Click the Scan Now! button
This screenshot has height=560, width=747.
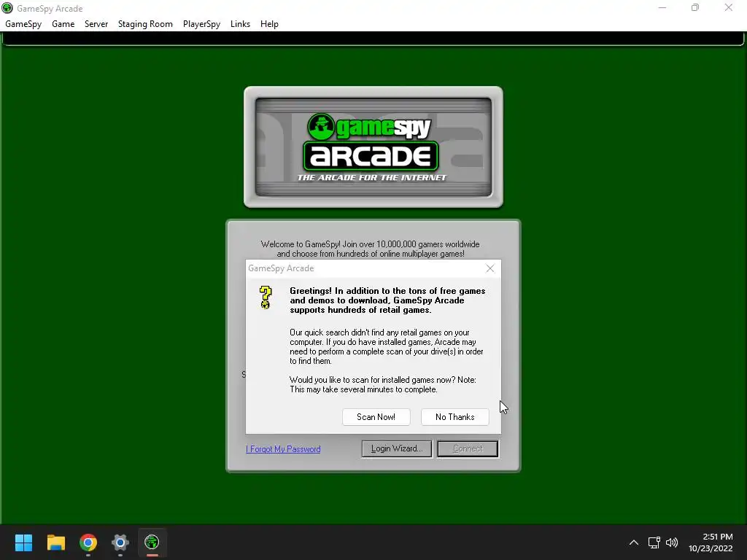(376, 416)
